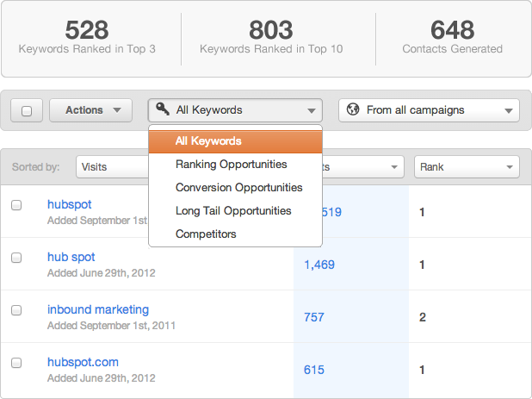Viewport: 532px width, 399px height.
Task: Open the inbound marketing keyword link
Action: 98,309
